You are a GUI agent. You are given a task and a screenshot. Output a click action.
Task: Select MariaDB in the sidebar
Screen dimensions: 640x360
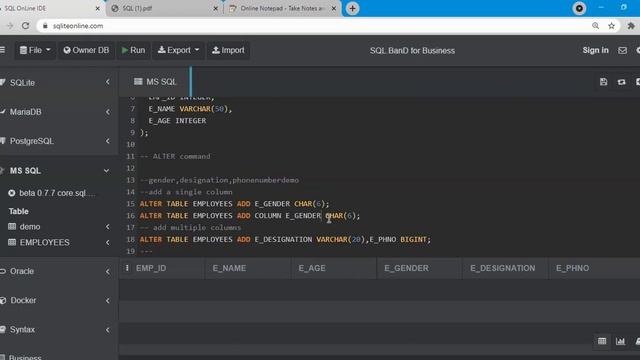25,112
